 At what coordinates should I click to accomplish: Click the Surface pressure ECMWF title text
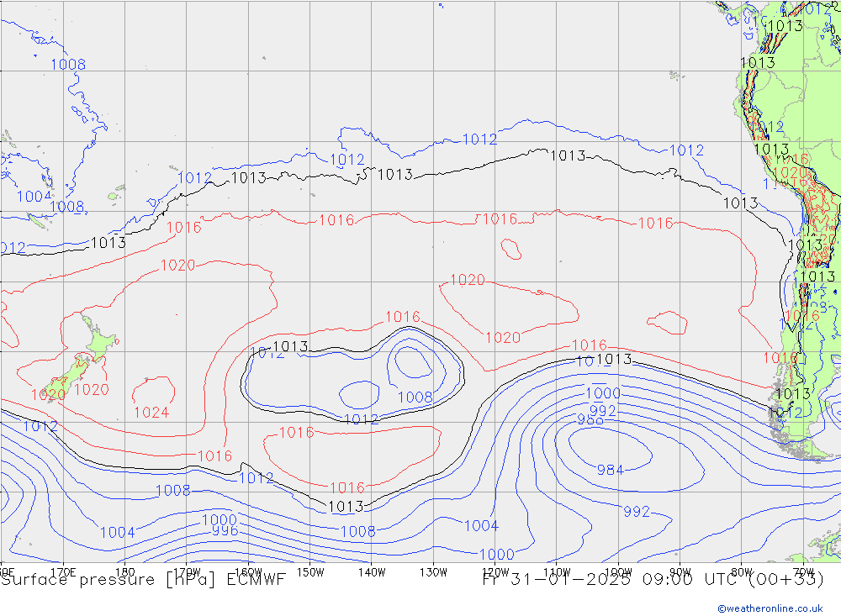[x=144, y=580]
